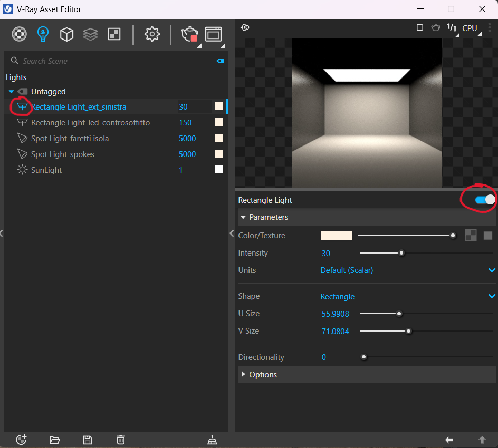Click intensity 150 of Rectangle Light_led_controsoffitto

[x=185, y=123]
